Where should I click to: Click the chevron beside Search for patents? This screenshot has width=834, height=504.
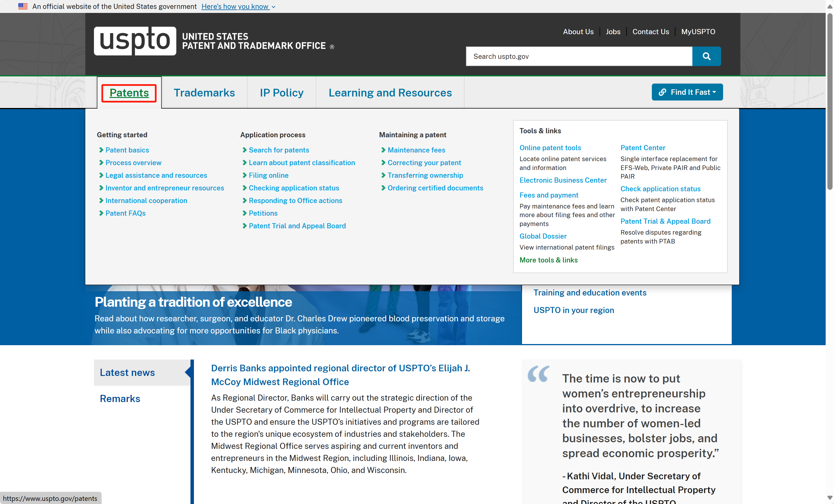click(x=244, y=150)
